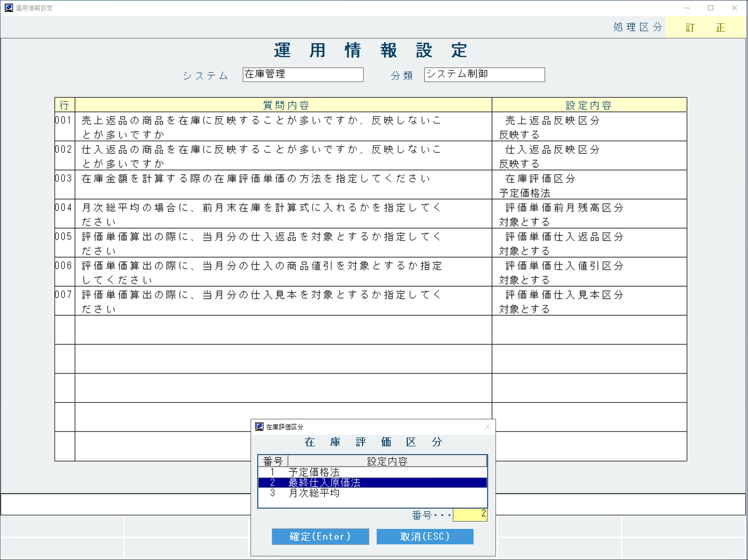Select row 004 月次総平均 question
The image size is (748, 560).
click(284, 214)
